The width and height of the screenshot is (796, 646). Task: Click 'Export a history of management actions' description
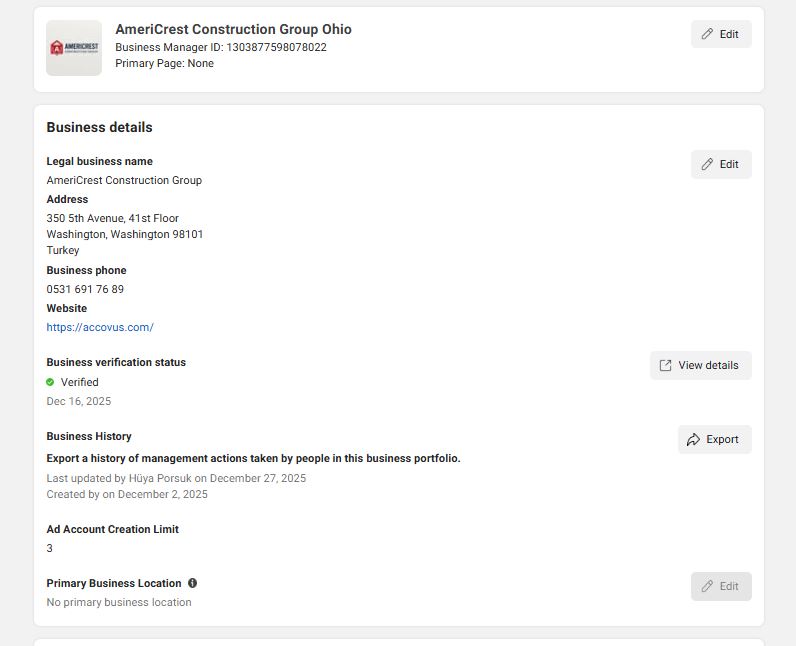tap(253, 458)
